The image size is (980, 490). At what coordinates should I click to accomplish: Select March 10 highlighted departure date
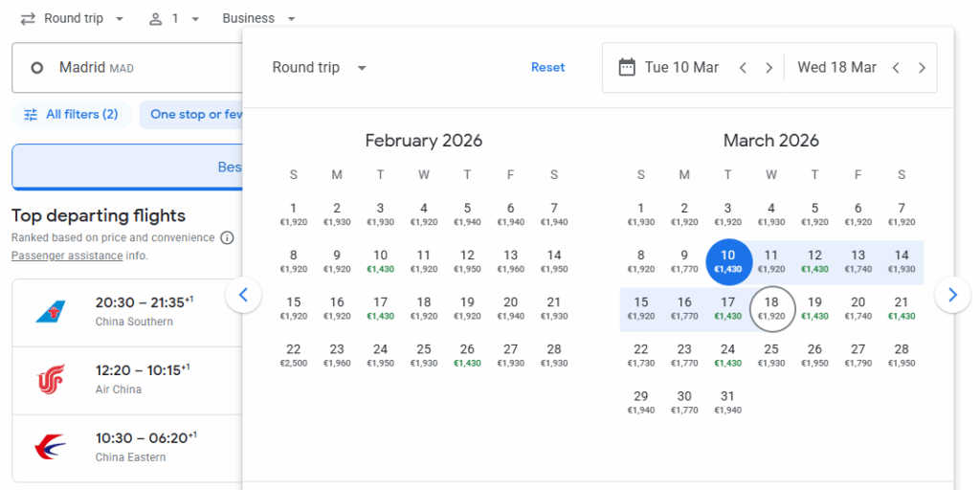point(728,262)
